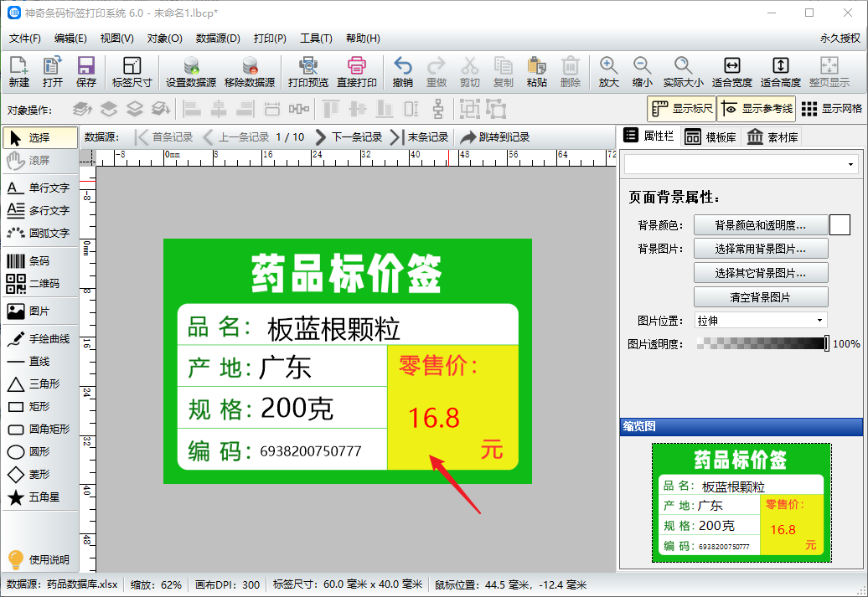
Task: Click 直接打印 direct print icon
Action: pyautogui.click(x=357, y=72)
